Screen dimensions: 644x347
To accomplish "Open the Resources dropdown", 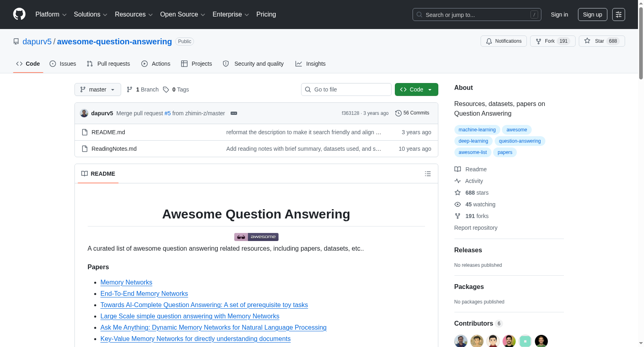I will pyautogui.click(x=134, y=15).
